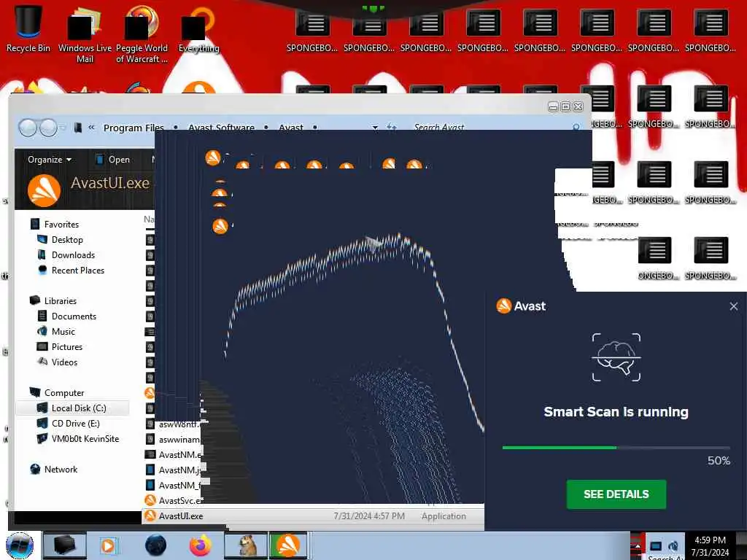The image size is (747, 560).
Task: Click the bear icon taskbar button
Action: [247, 545]
